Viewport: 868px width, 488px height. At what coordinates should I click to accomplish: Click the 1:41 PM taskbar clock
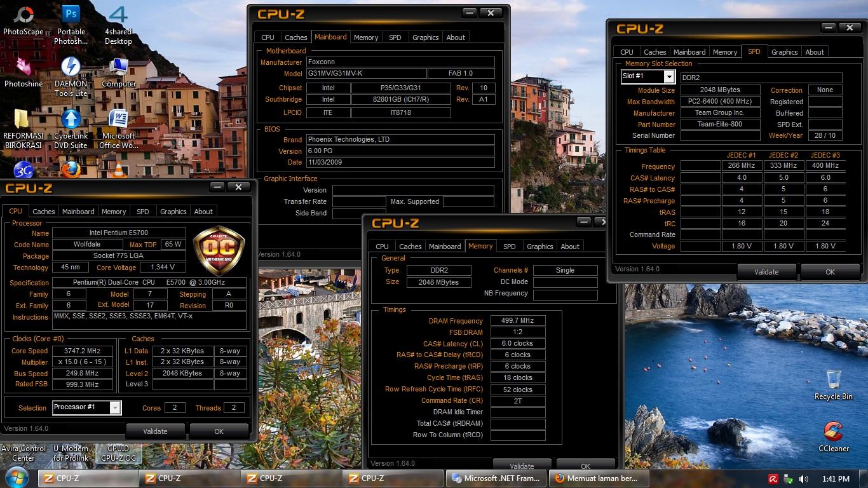tap(836, 479)
